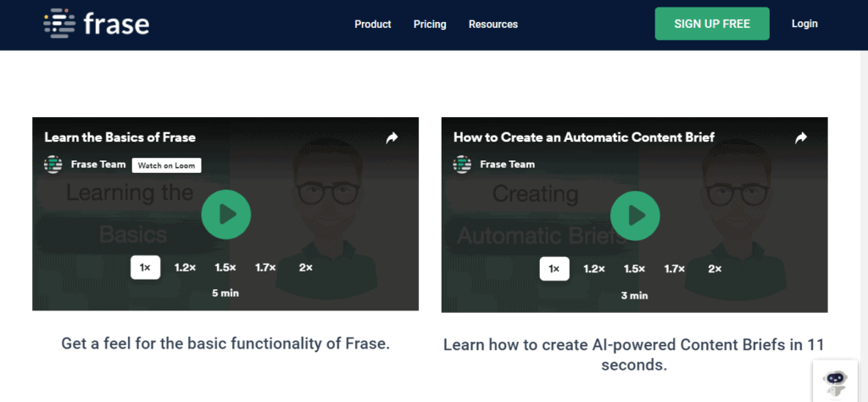Choose 2× speed on right video
868x402 pixels.
(x=715, y=269)
